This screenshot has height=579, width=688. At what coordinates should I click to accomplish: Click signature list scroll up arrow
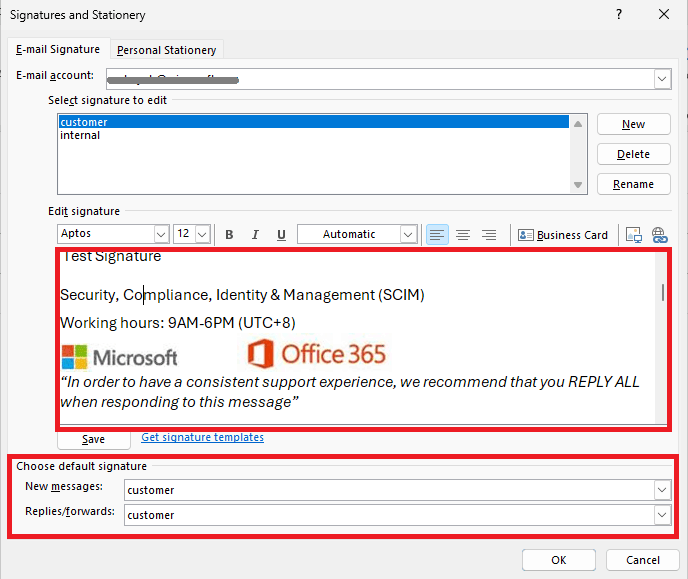[x=578, y=124]
